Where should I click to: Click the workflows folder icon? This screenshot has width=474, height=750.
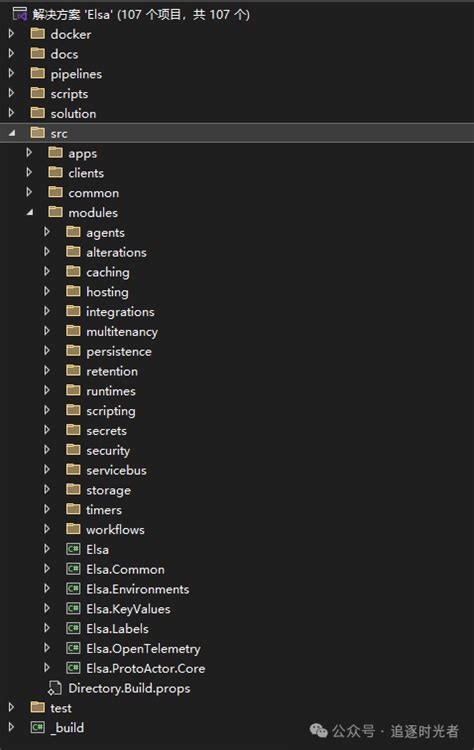coord(73,529)
